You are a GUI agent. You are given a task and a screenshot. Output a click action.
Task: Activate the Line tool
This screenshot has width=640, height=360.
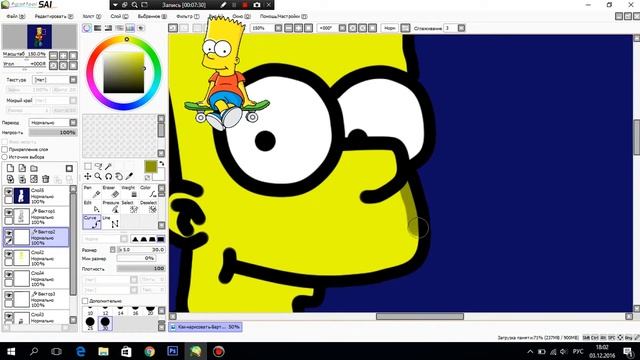pyautogui.click(x=111, y=222)
